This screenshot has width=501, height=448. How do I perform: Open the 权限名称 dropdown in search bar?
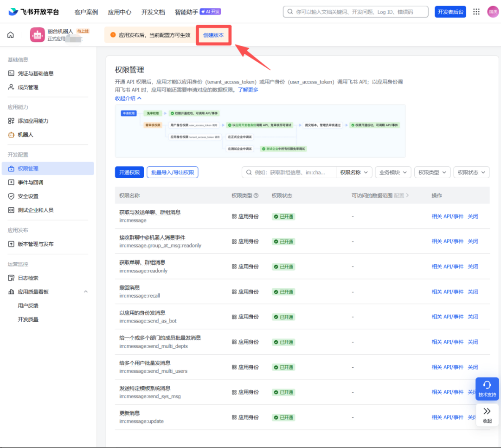[x=353, y=172]
